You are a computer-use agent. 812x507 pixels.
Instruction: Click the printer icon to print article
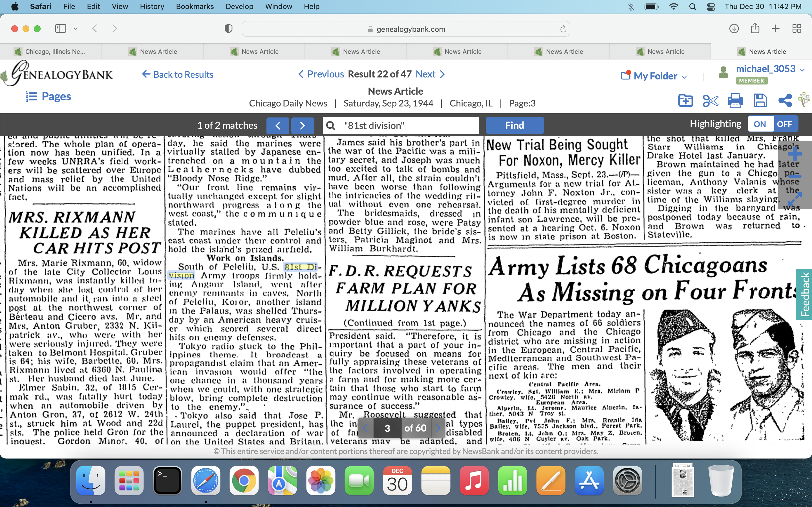tap(735, 101)
